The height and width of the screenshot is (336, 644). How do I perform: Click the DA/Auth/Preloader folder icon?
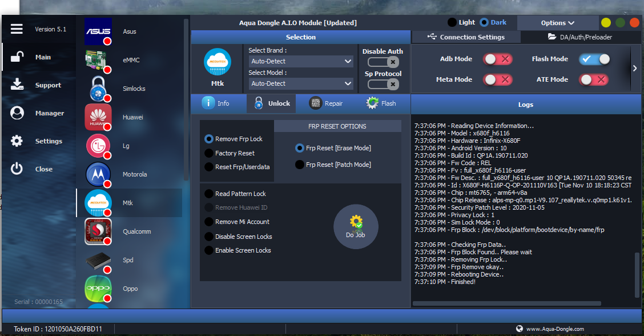552,37
